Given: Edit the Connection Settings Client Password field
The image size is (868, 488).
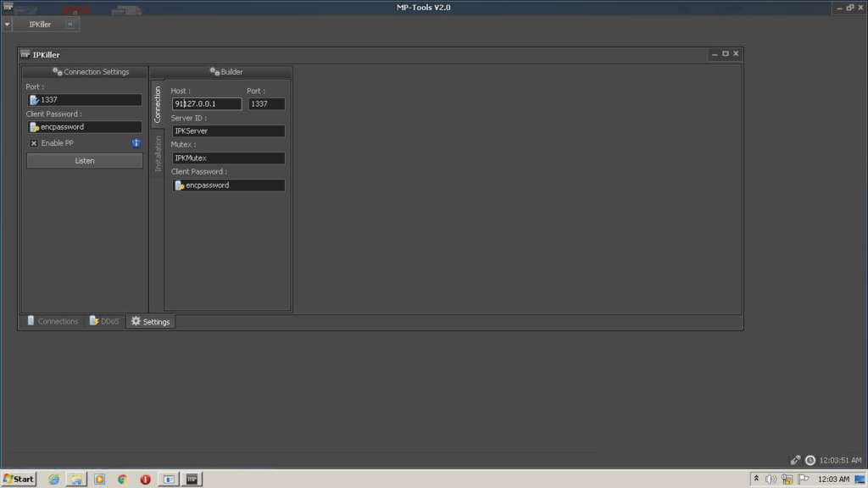Looking at the screenshot, I should [x=85, y=127].
